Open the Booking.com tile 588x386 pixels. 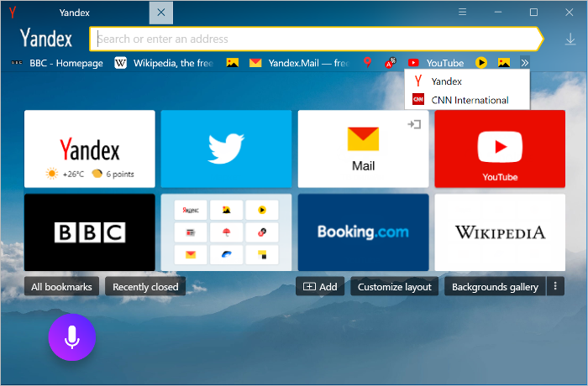click(363, 232)
